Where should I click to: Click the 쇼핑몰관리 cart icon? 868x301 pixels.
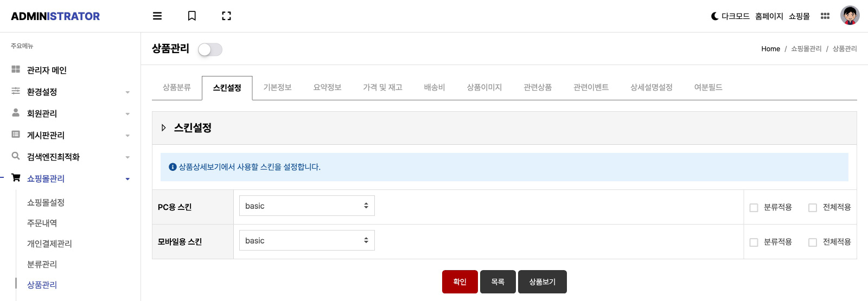tap(16, 178)
